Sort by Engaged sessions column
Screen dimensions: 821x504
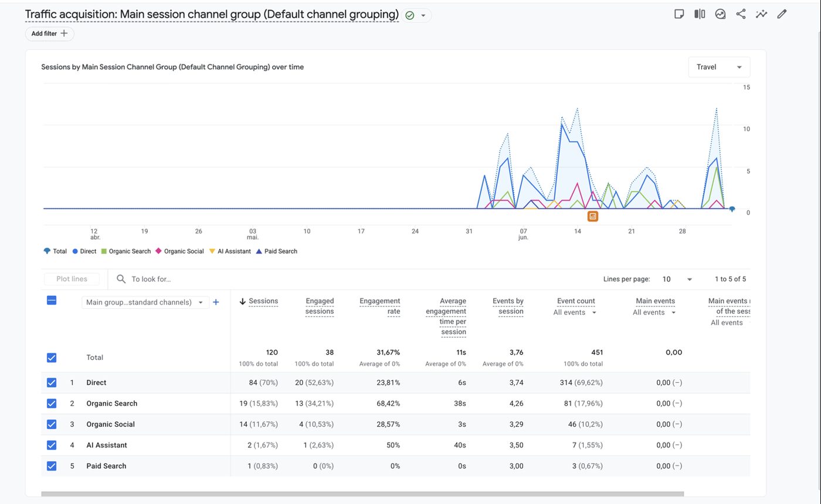tap(320, 306)
